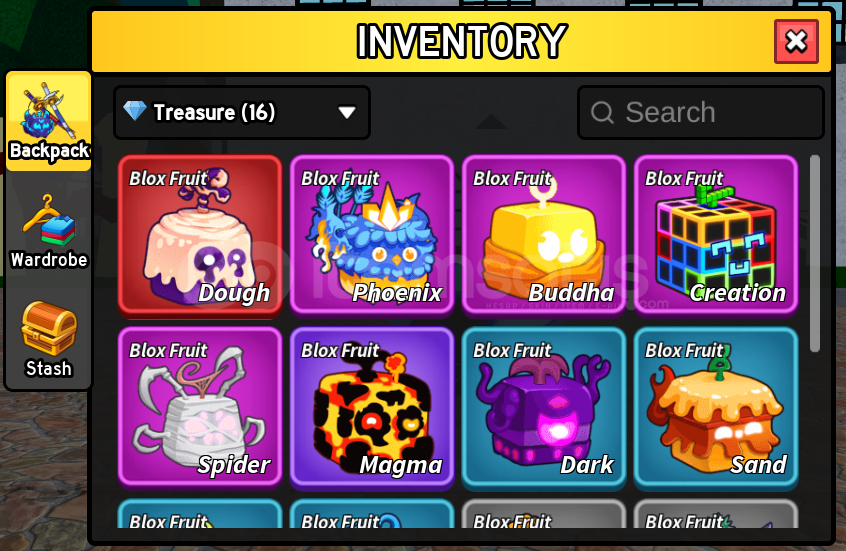
Task: Select the Spider fruit item
Action: click(x=200, y=407)
